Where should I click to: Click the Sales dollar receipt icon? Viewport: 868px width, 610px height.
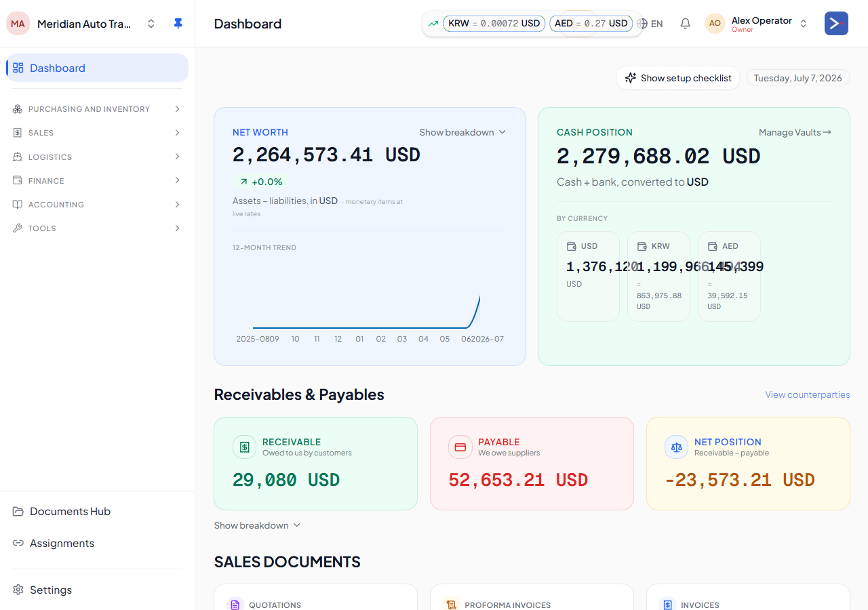pyautogui.click(x=18, y=133)
